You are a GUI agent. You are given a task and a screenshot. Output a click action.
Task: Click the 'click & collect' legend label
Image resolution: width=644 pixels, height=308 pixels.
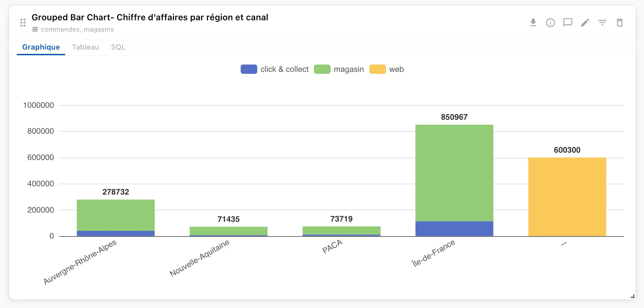coord(284,69)
